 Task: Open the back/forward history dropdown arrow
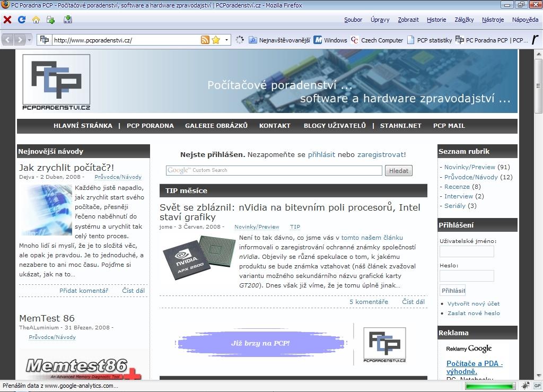click(x=30, y=40)
